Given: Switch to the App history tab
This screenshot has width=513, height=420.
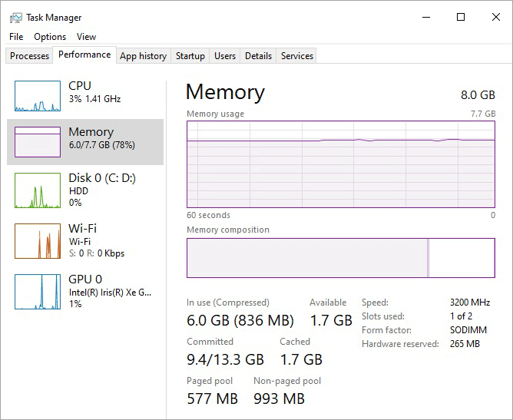Looking at the screenshot, I should [x=143, y=56].
